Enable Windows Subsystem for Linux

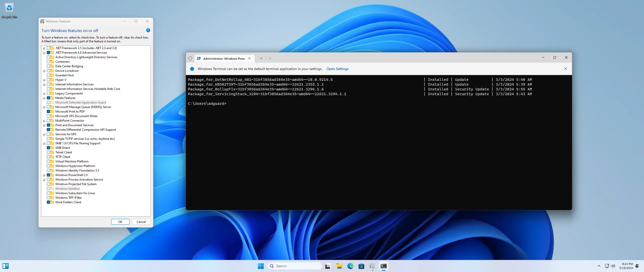pyautogui.click(x=49, y=193)
